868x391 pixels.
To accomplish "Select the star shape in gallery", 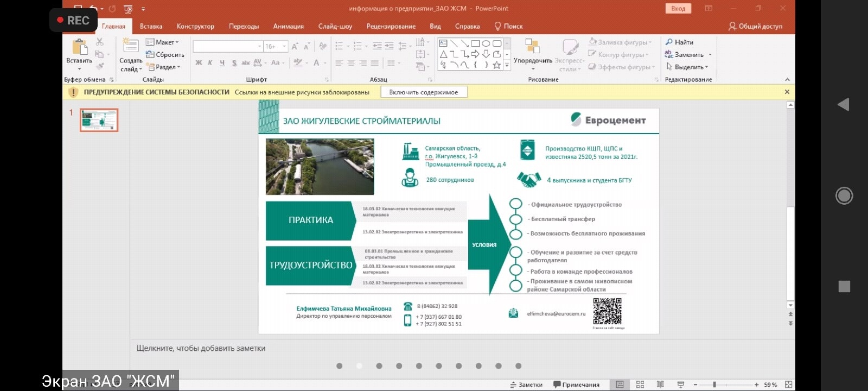I will [496, 65].
